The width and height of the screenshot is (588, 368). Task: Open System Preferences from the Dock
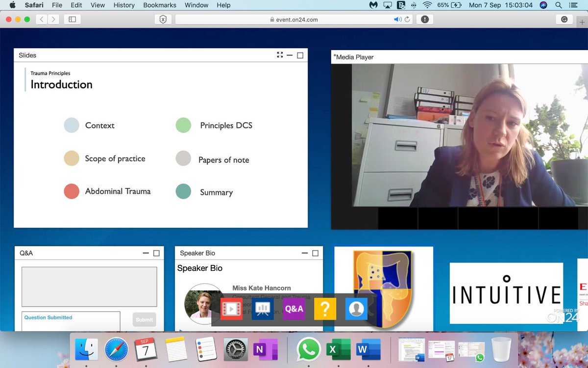236,350
